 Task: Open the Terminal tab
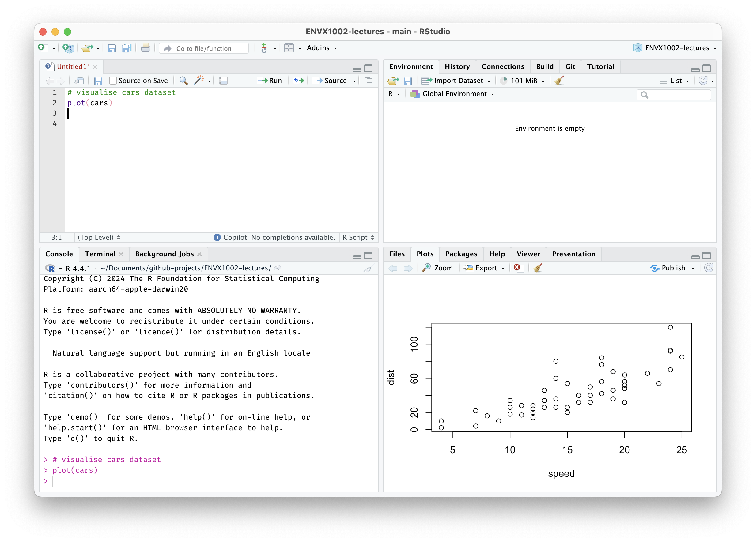pos(100,254)
